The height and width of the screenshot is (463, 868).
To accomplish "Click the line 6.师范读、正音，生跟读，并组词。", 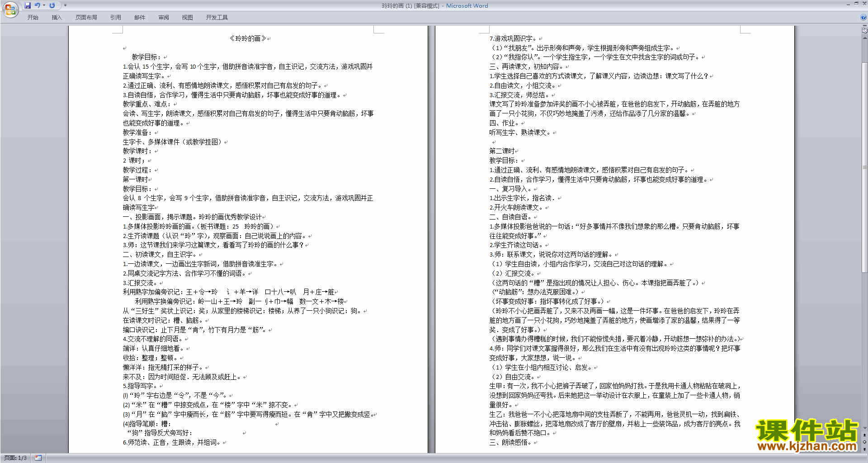I will coord(172,442).
